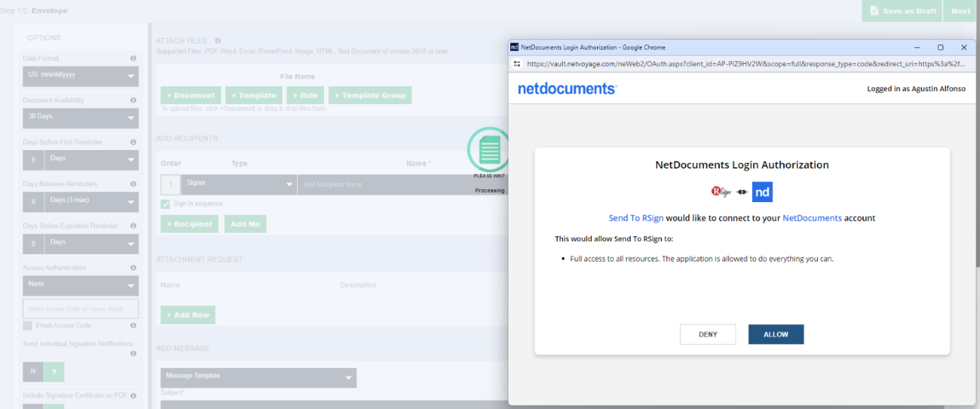Image resolution: width=980 pixels, height=409 pixels.
Task: Click the Document Availability info icon
Action: [133, 101]
